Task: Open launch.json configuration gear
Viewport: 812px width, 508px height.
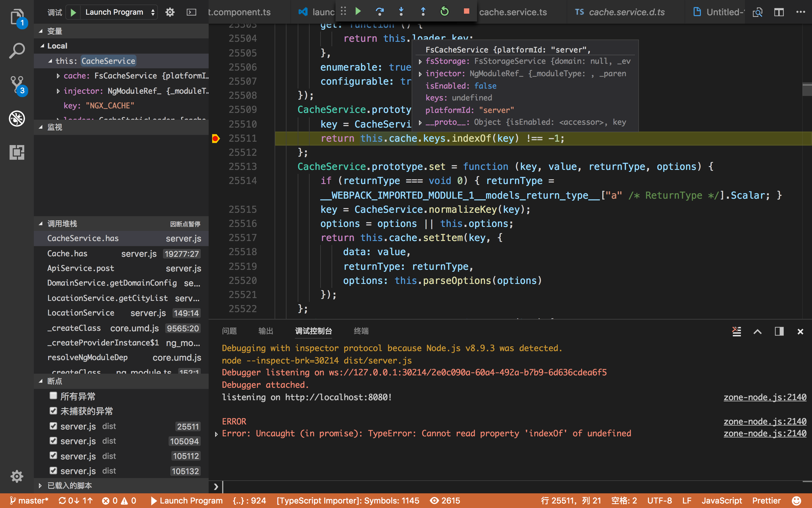Action: pyautogui.click(x=170, y=12)
